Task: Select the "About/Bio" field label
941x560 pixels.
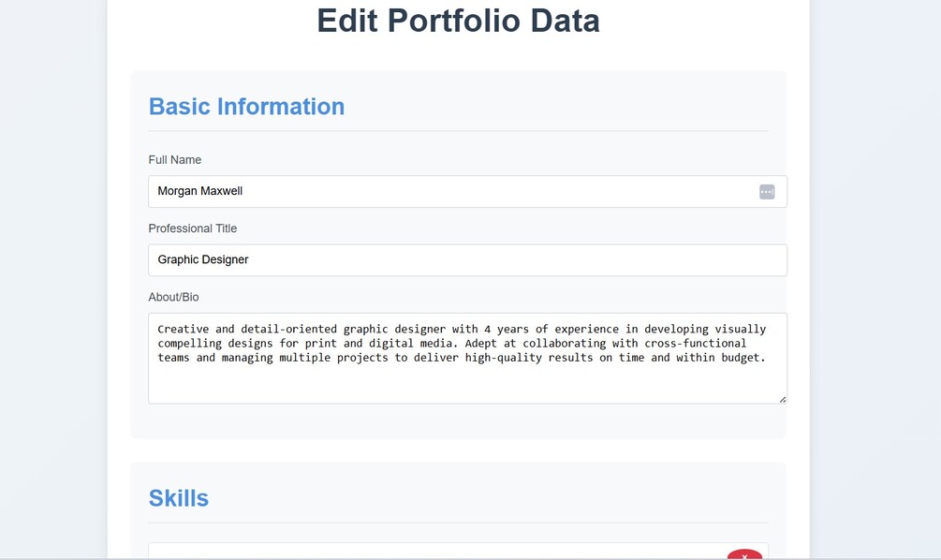Action: pos(173,297)
